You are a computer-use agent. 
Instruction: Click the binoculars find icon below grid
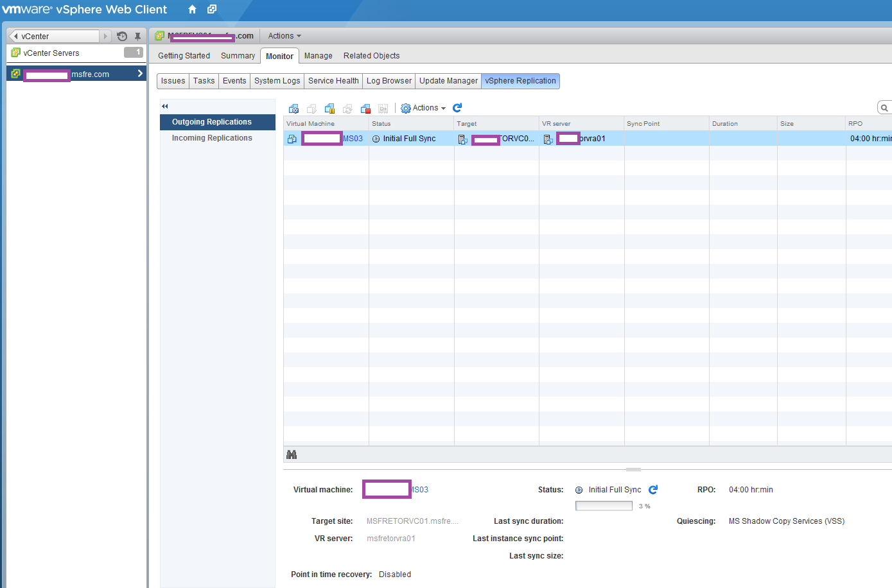coord(292,454)
